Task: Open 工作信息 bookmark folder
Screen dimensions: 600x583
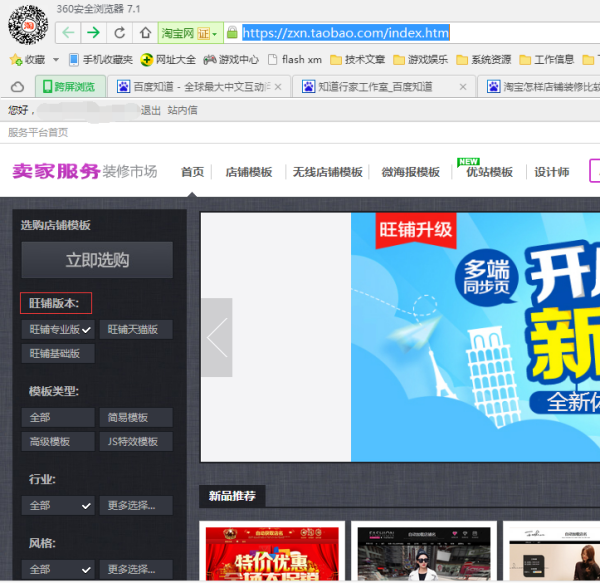Action: tap(546, 60)
